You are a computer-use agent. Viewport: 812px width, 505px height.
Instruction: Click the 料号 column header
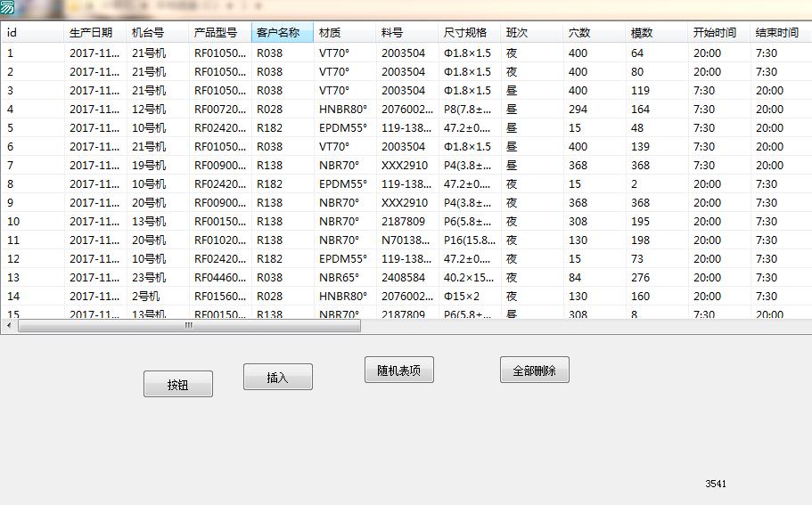point(407,33)
